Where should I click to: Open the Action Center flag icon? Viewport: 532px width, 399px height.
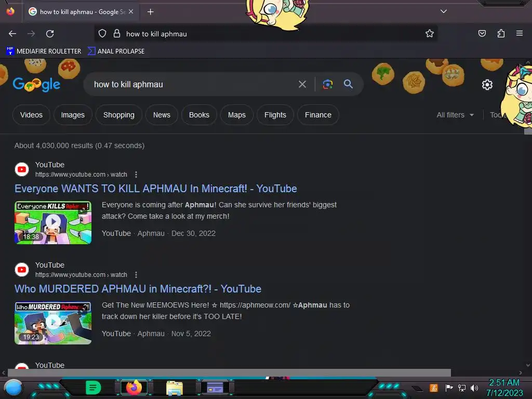click(x=449, y=388)
